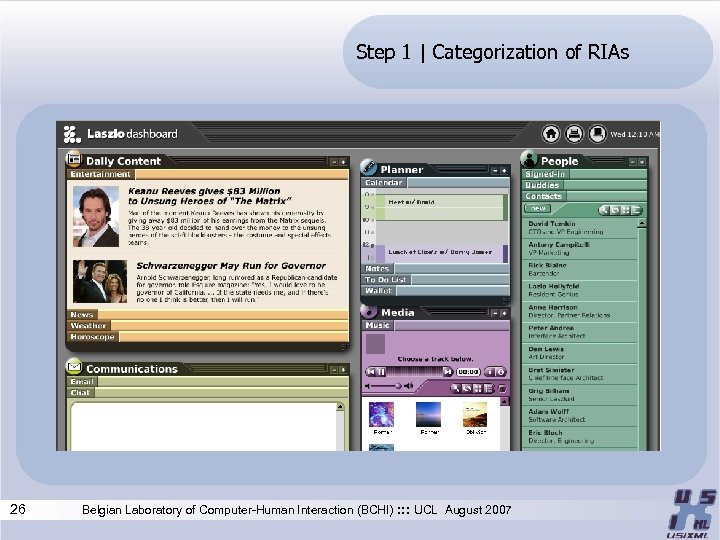Skip to previous track in Media
720x540 pixels.
click(x=371, y=371)
